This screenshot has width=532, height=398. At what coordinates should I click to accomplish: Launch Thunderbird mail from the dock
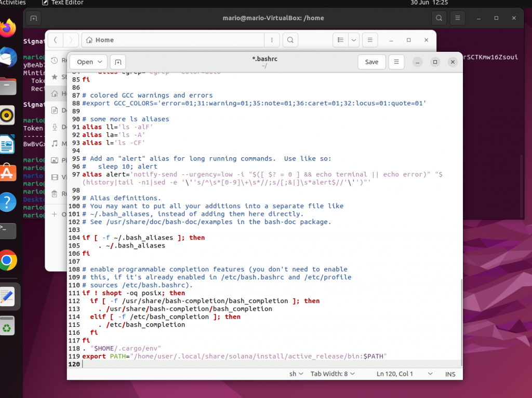(x=8, y=57)
